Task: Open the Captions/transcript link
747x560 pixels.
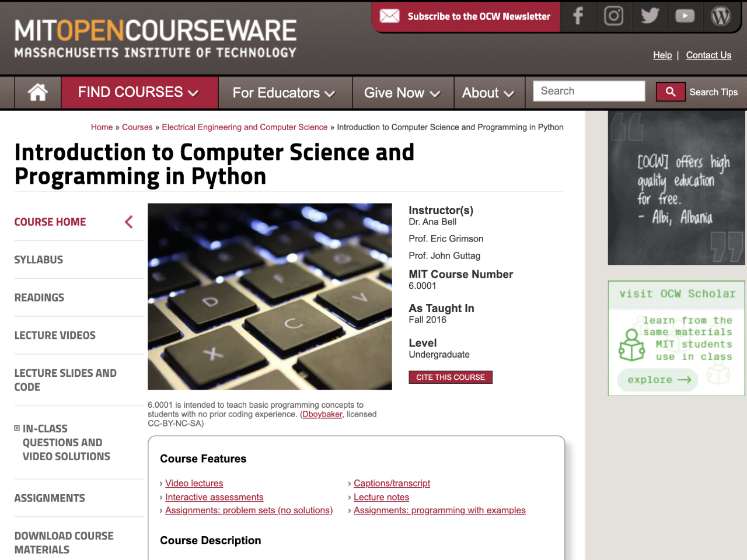Action: (x=392, y=483)
